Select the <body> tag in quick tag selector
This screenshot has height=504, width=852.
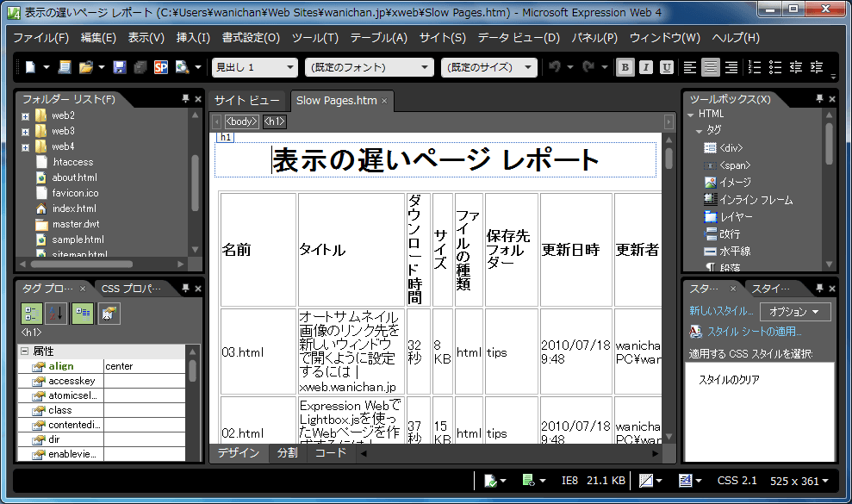click(241, 121)
